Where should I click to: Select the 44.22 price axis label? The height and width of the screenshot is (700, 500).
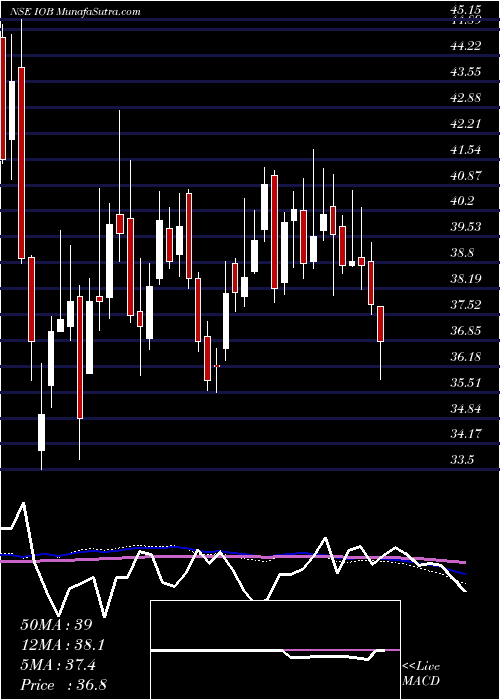[465, 46]
